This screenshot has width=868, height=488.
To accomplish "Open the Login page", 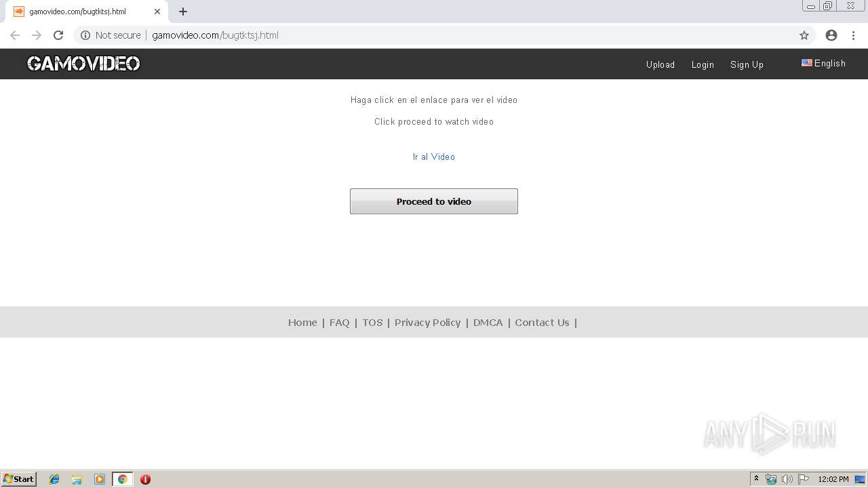I will tap(703, 64).
